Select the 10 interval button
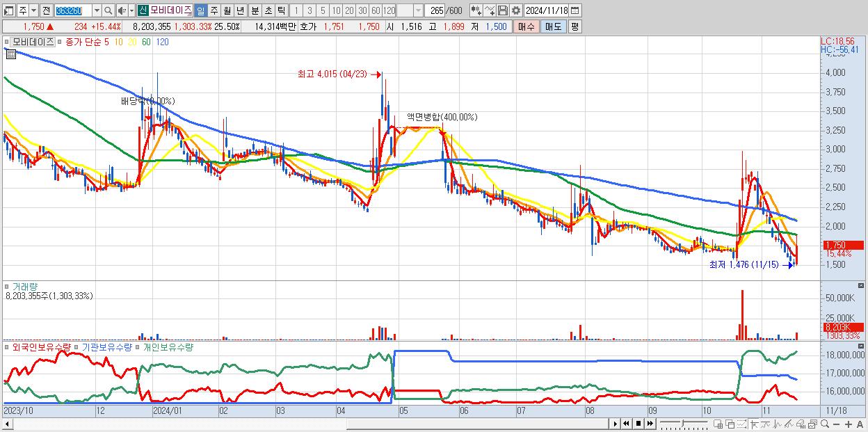The width and height of the screenshot is (868, 432). pyautogui.click(x=336, y=10)
